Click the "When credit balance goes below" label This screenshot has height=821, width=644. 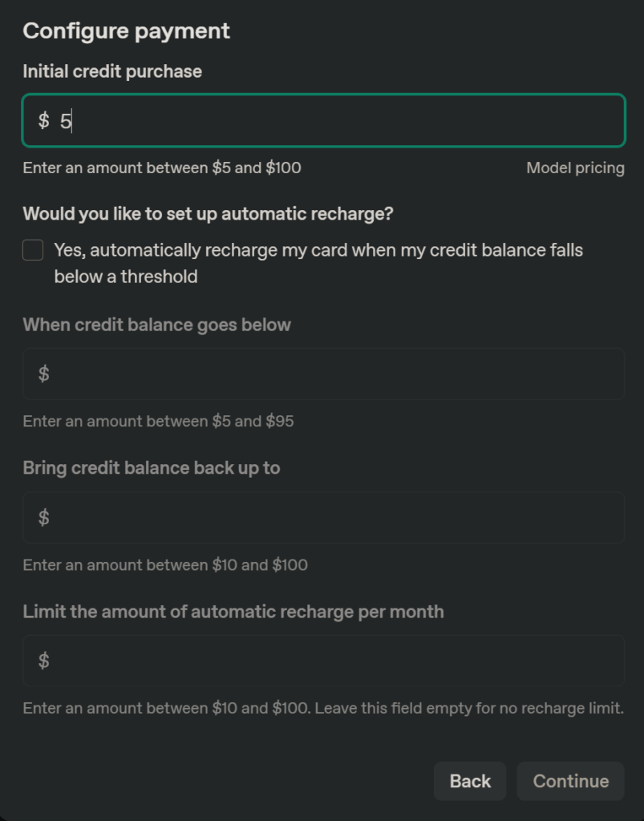click(x=156, y=325)
